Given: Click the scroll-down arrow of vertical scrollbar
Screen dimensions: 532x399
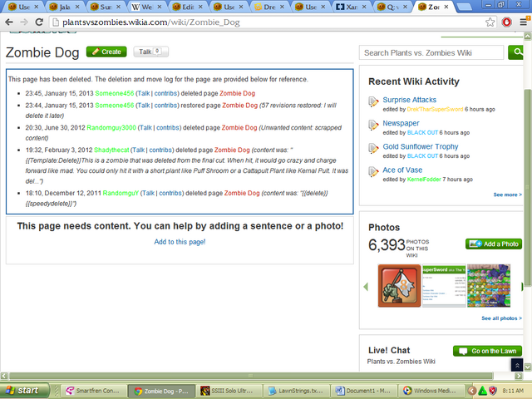Looking at the screenshot, I should click(528, 367).
